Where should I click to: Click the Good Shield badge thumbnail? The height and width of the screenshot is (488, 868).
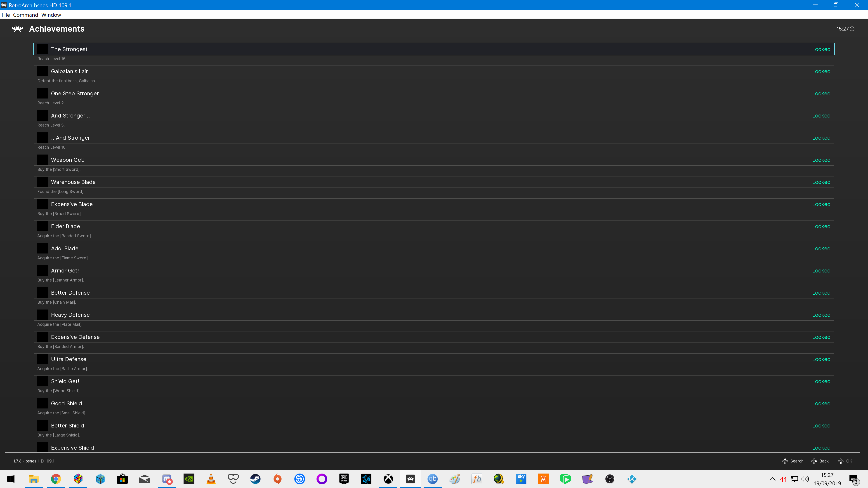[x=42, y=404]
